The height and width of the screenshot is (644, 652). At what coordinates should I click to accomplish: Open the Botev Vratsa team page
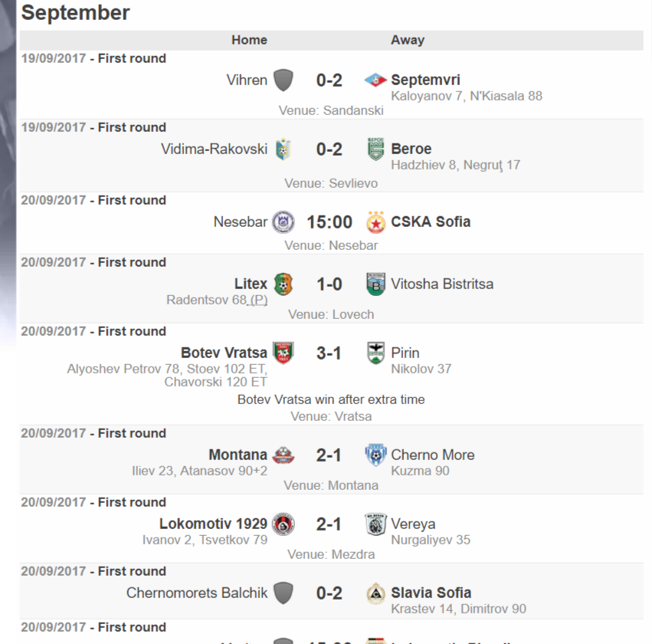pyautogui.click(x=224, y=353)
